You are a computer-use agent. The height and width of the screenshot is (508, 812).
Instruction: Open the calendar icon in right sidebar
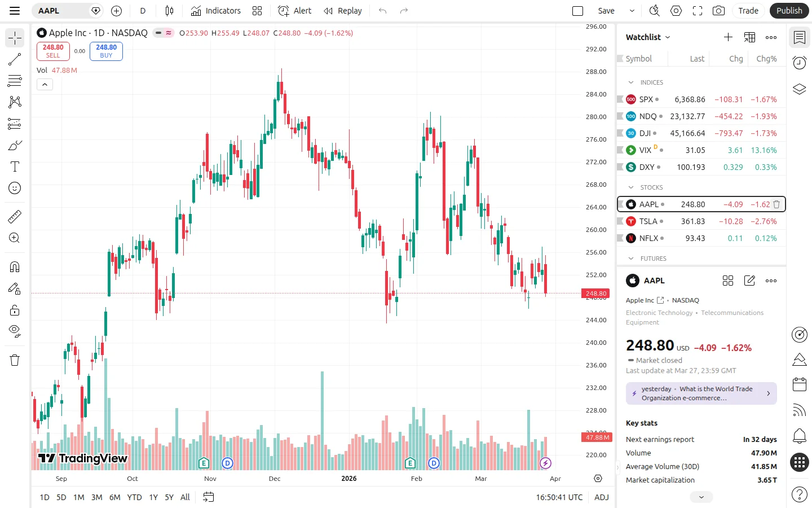[799, 384]
